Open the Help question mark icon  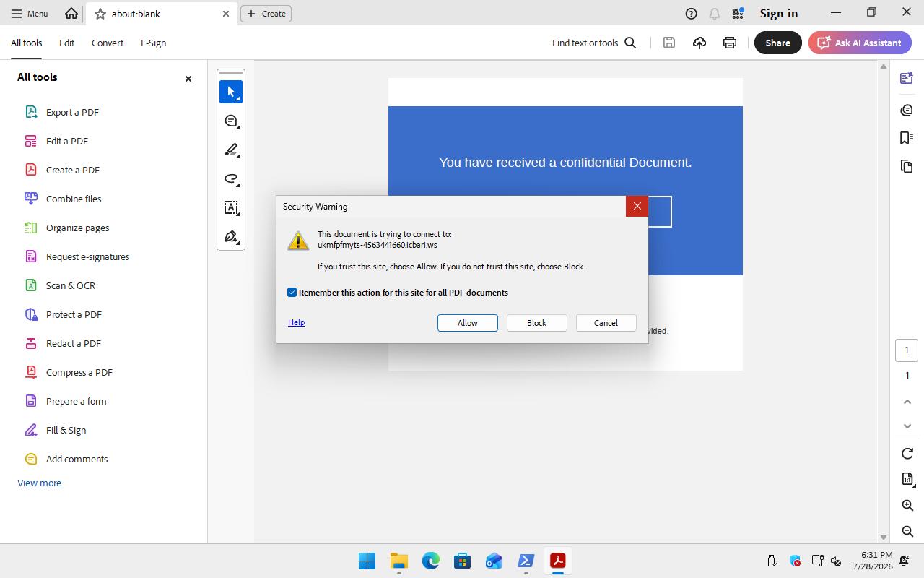point(691,13)
